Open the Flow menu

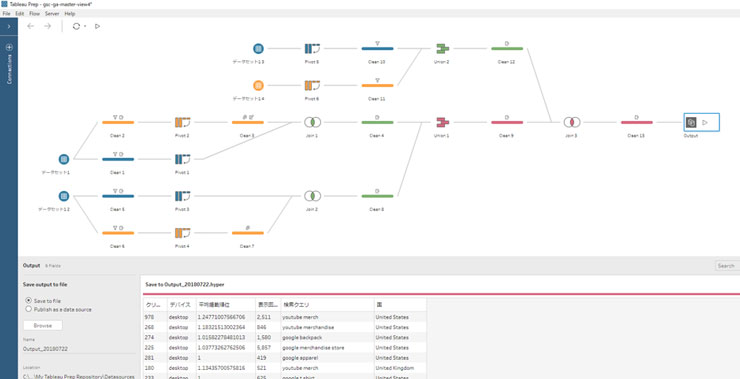point(34,14)
